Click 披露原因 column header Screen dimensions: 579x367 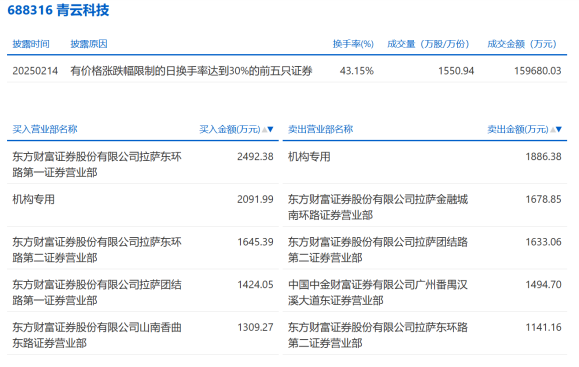[x=89, y=44]
